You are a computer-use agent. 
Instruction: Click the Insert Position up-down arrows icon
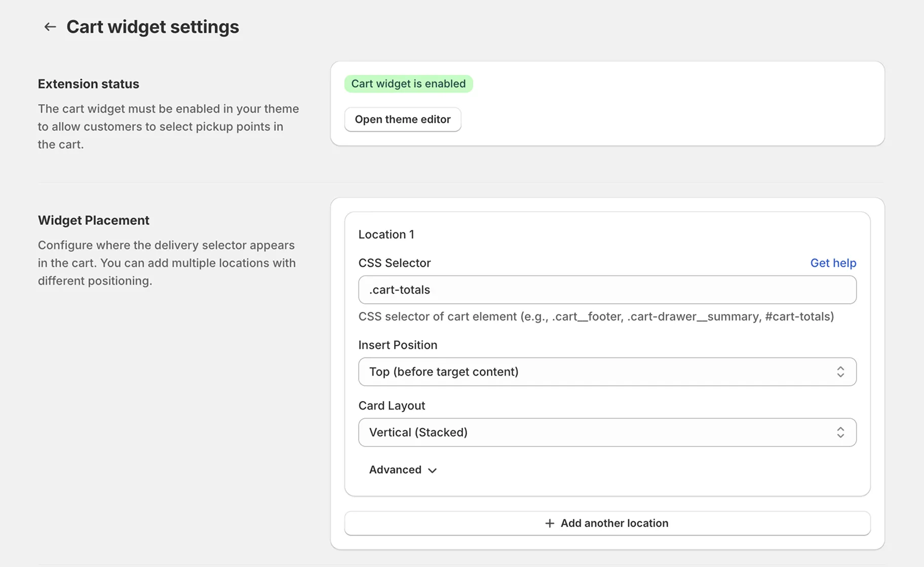[840, 372]
